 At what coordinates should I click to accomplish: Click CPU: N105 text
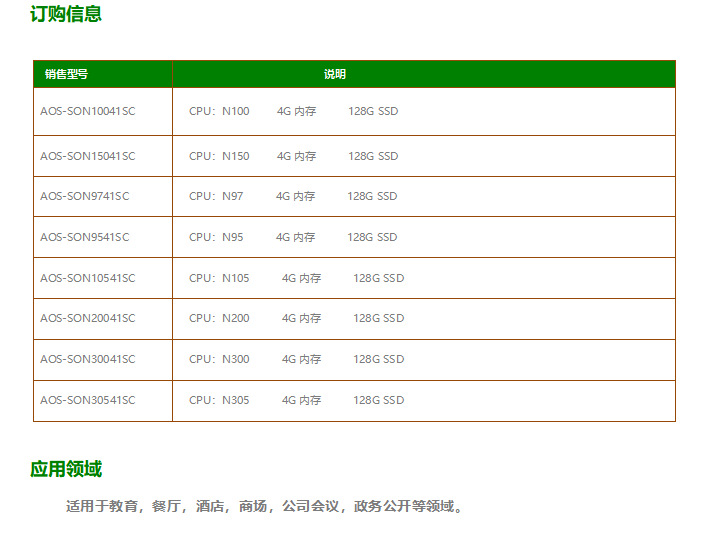219,278
